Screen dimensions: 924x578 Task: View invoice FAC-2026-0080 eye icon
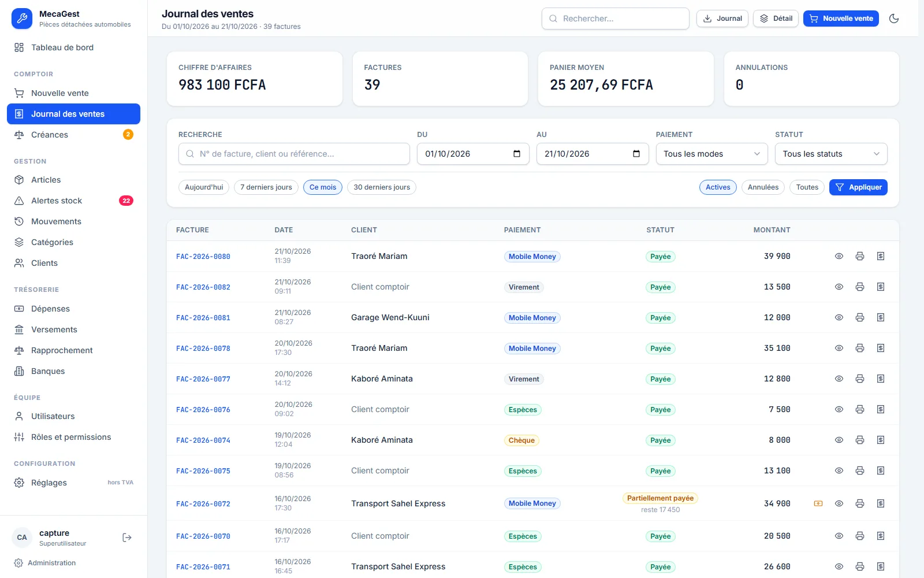click(839, 256)
